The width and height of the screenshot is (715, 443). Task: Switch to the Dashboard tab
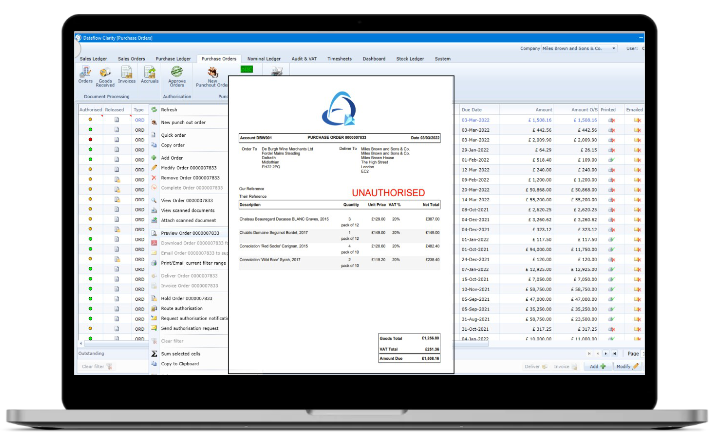pyautogui.click(x=374, y=59)
